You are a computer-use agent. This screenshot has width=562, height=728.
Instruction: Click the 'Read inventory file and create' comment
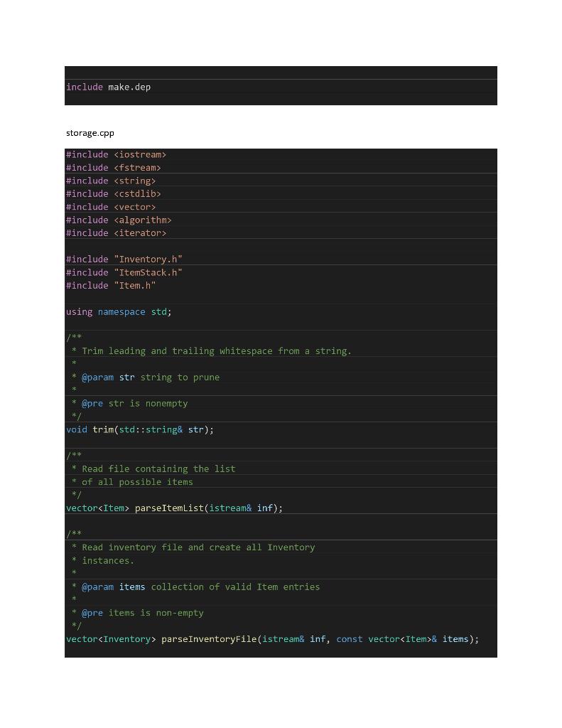(193, 547)
